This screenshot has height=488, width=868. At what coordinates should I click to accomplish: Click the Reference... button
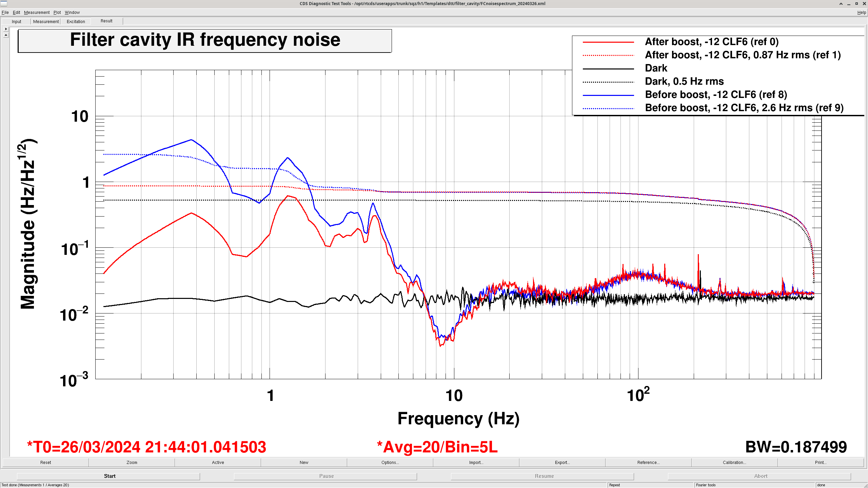(x=648, y=462)
